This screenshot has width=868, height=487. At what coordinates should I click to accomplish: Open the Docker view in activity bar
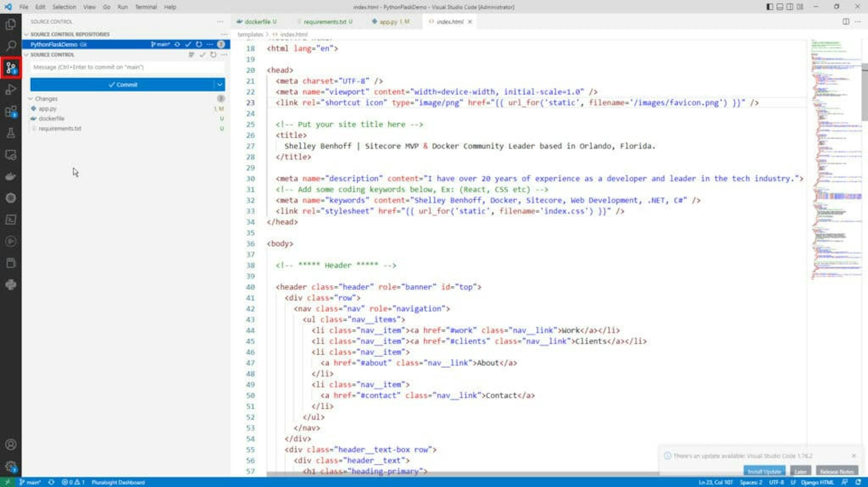click(x=11, y=176)
